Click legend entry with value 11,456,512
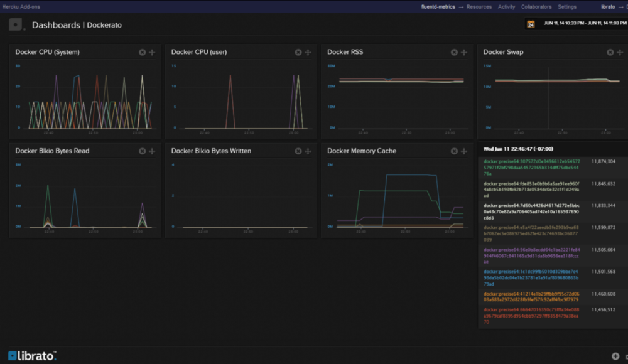The image size is (628, 364). [553, 316]
